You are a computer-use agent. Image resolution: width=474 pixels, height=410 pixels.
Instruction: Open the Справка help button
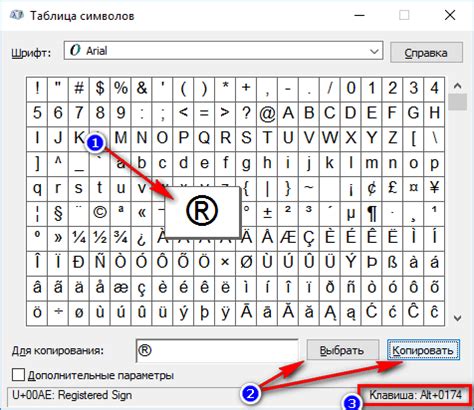click(x=426, y=52)
